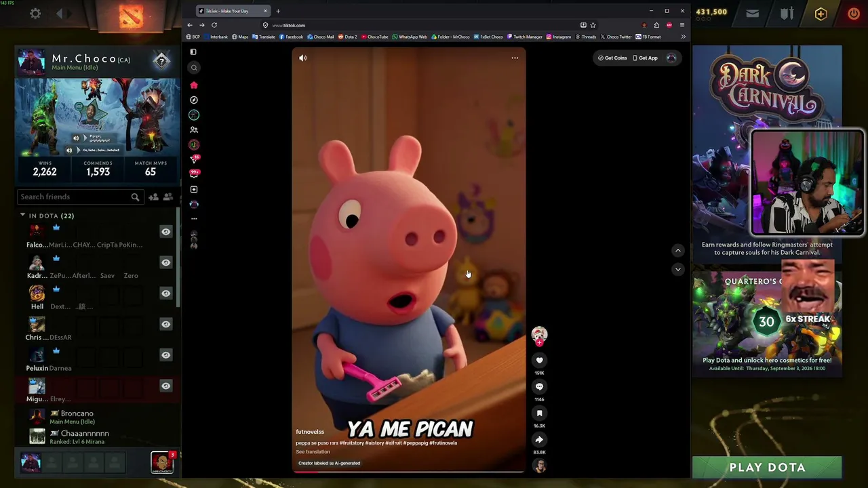This screenshot has width=868, height=488.
Task: Reload the TikTok page
Action: pyautogui.click(x=214, y=25)
